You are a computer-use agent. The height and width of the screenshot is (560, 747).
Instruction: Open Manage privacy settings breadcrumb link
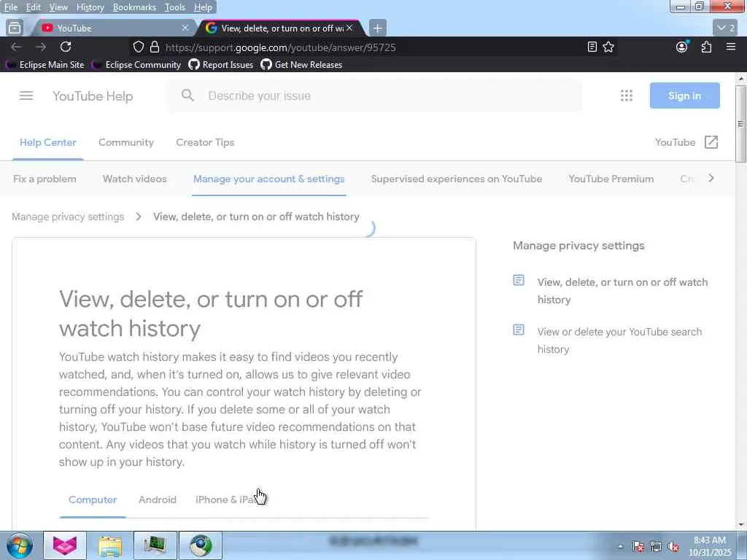[68, 217]
